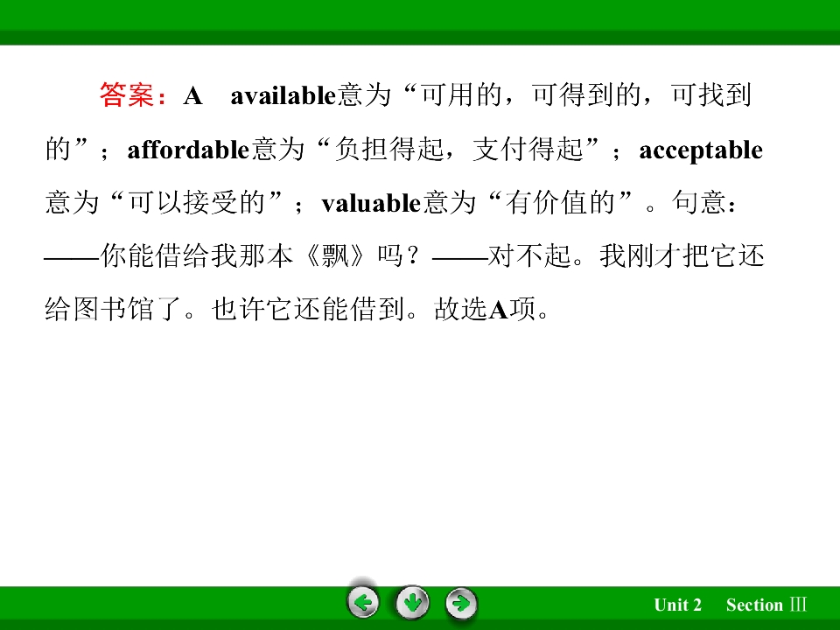Screen dimensions: 840x630
Task: Click the phrase 可以接受的
Action: (197, 202)
